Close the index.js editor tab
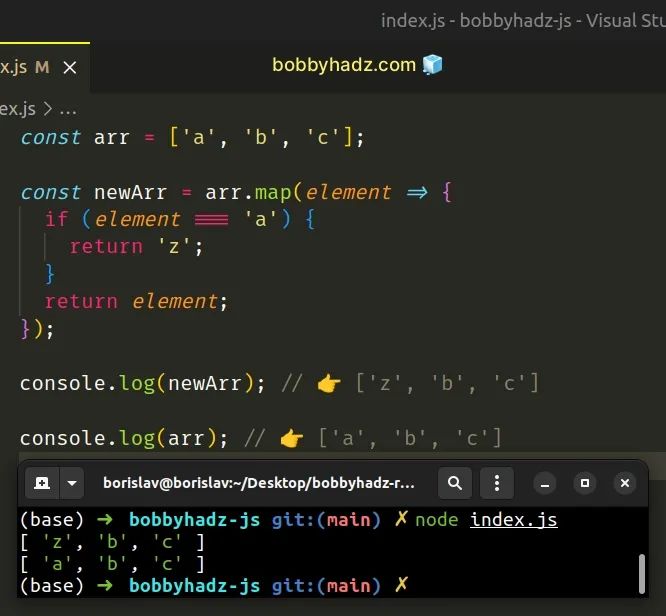This screenshot has width=666, height=616. click(70, 67)
